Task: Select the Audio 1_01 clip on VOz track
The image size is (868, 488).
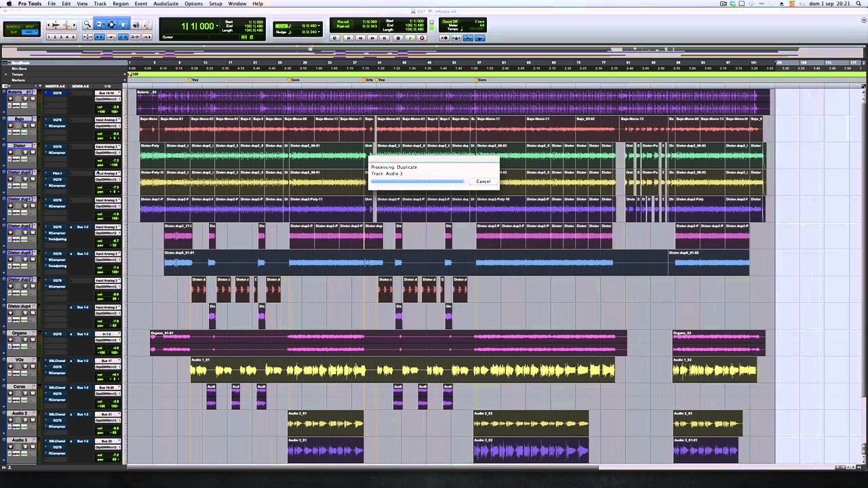Action: [403, 370]
